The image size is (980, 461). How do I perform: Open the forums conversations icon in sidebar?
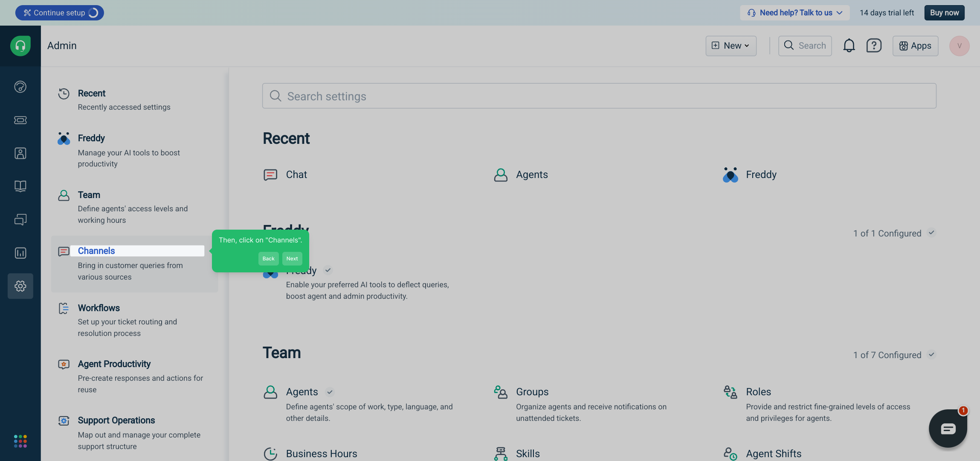pyautogui.click(x=20, y=219)
